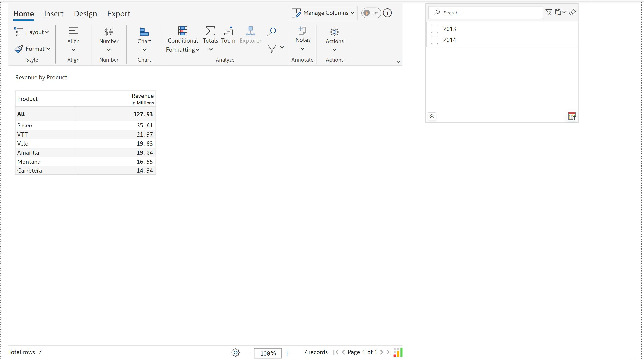Collapse the ribbon with bottom-right chevron
Viewport: 644px width, 359px height.
click(398, 62)
